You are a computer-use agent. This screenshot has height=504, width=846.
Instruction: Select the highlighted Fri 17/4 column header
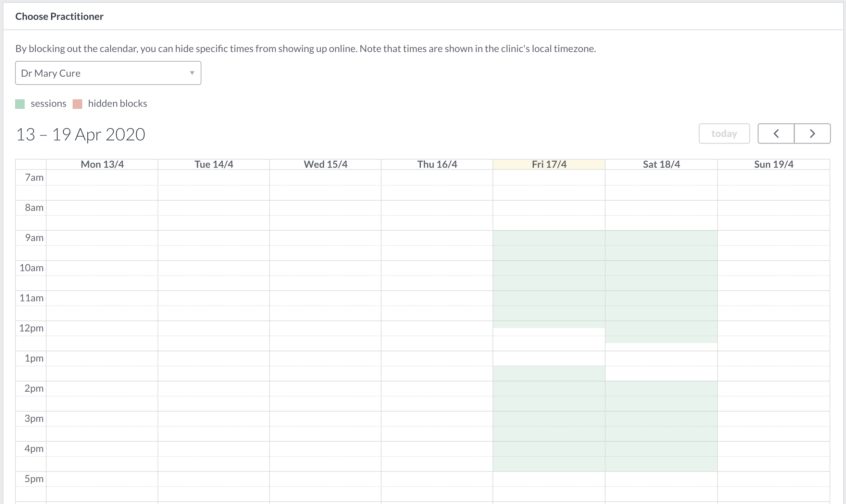(549, 164)
